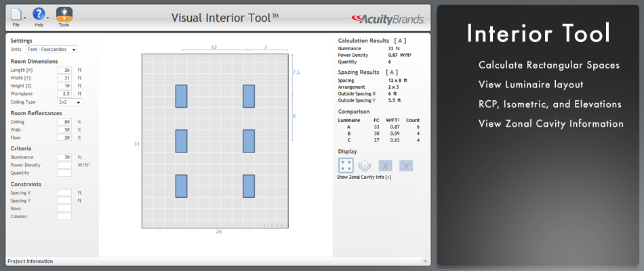
Task: Click the Ceiling reflectance field
Action: pos(64,122)
